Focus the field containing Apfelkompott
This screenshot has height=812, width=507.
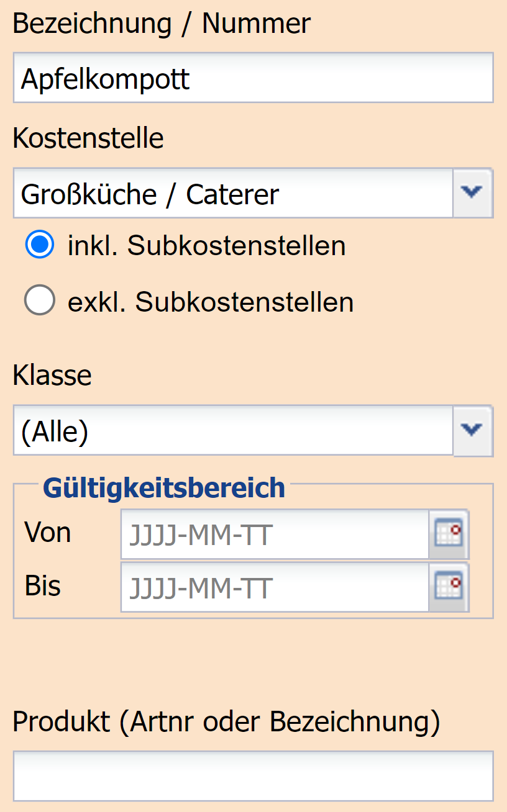point(253,79)
